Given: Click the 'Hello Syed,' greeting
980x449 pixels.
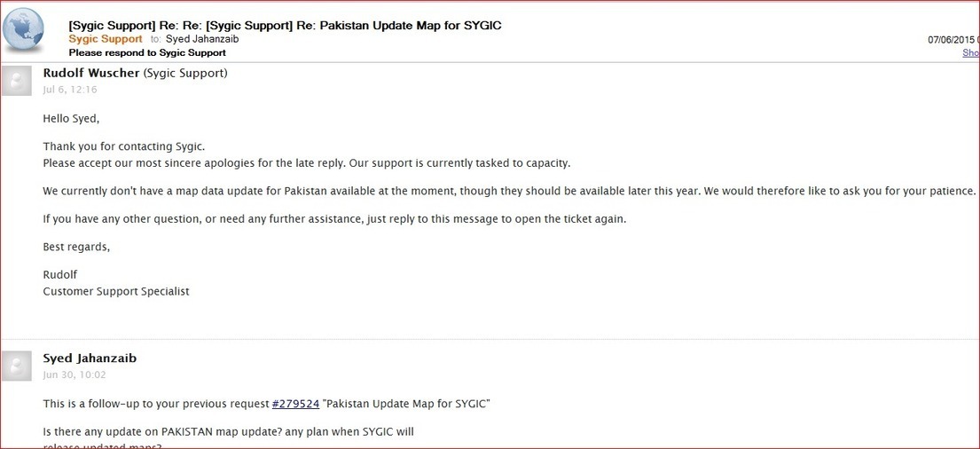Looking at the screenshot, I should click(71, 118).
